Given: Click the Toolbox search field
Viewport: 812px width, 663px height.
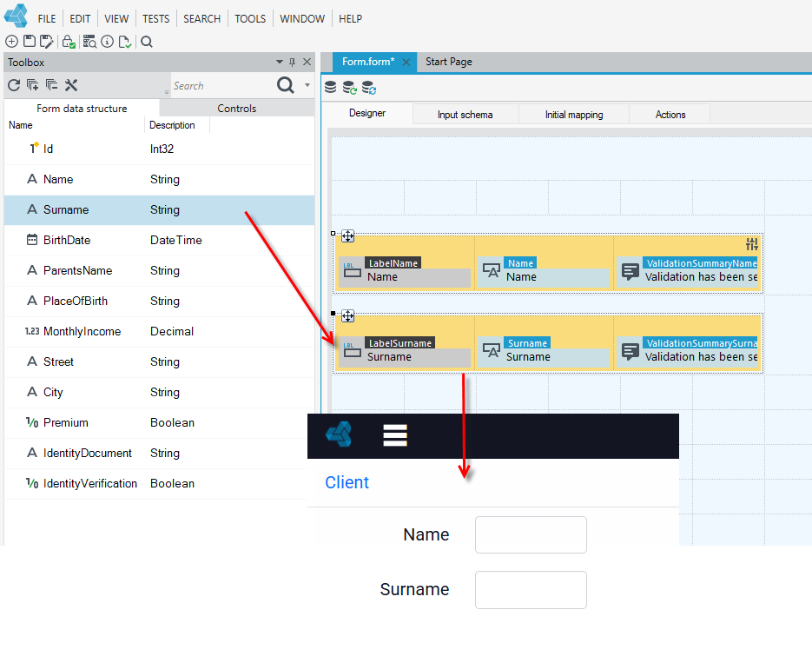Looking at the screenshot, I should (x=222, y=85).
